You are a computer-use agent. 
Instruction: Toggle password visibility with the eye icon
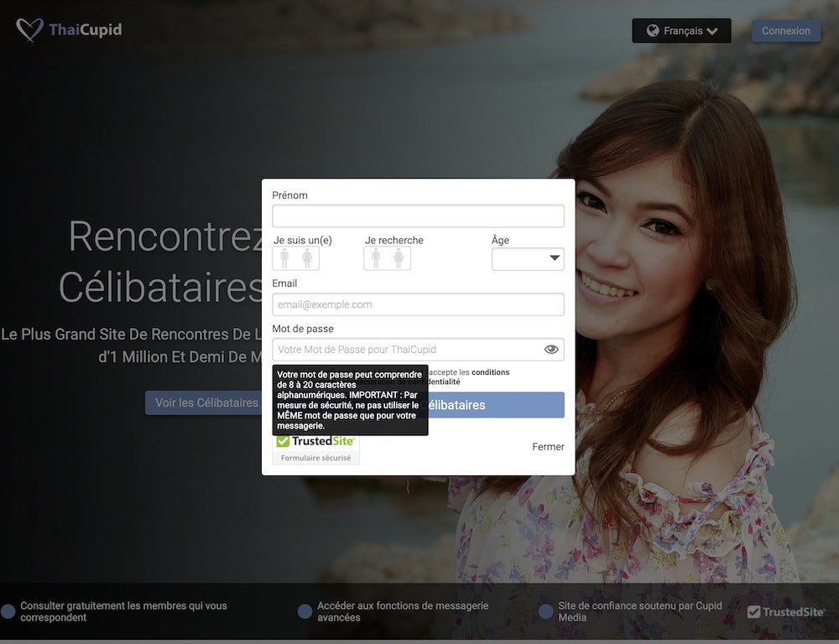pos(551,350)
